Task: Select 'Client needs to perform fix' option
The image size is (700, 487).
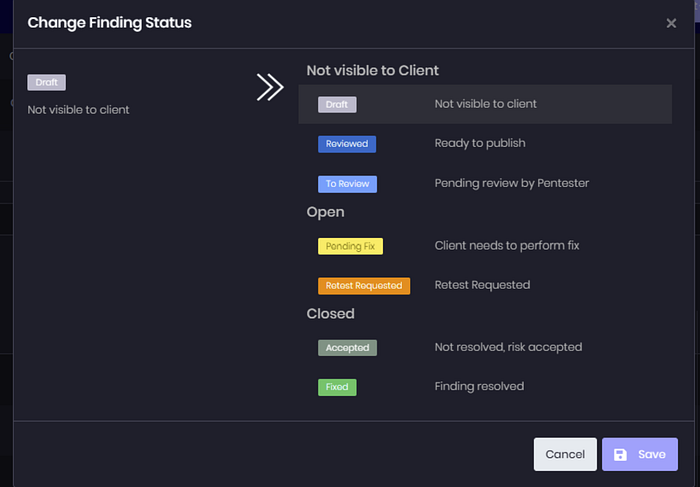Action: coord(506,245)
